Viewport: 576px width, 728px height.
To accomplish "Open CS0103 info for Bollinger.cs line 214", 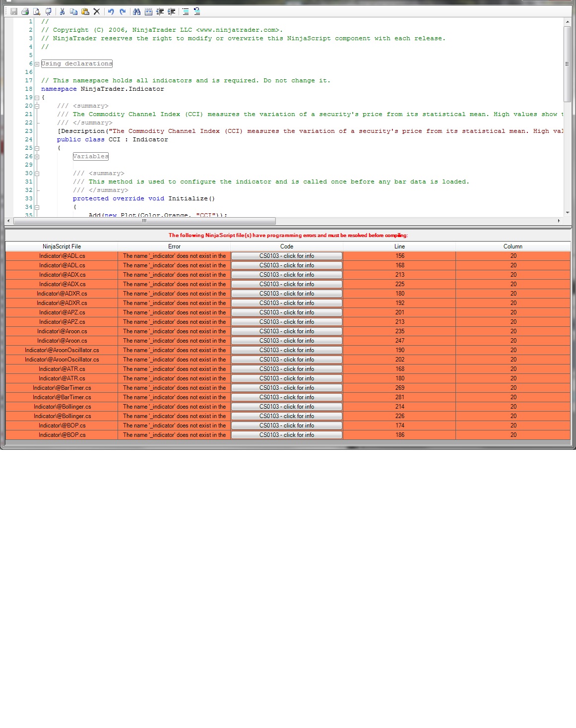I will (x=287, y=407).
